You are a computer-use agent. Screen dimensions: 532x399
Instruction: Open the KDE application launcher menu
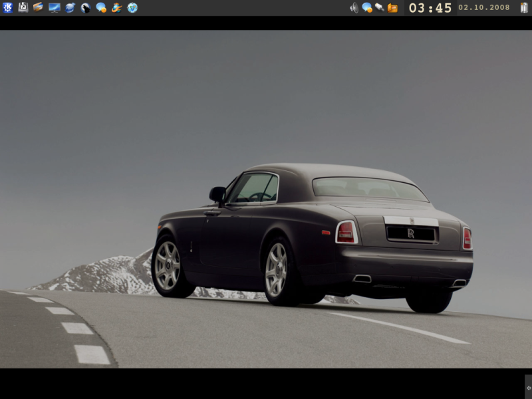(x=7, y=7)
